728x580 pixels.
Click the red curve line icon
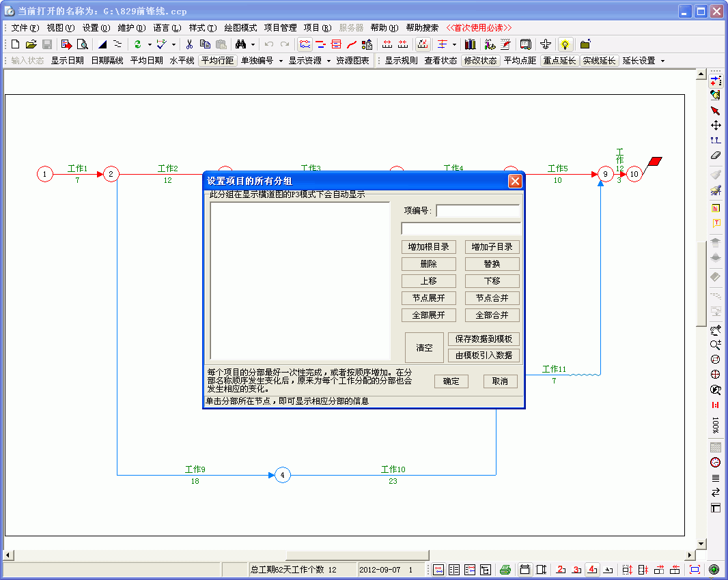click(x=352, y=44)
